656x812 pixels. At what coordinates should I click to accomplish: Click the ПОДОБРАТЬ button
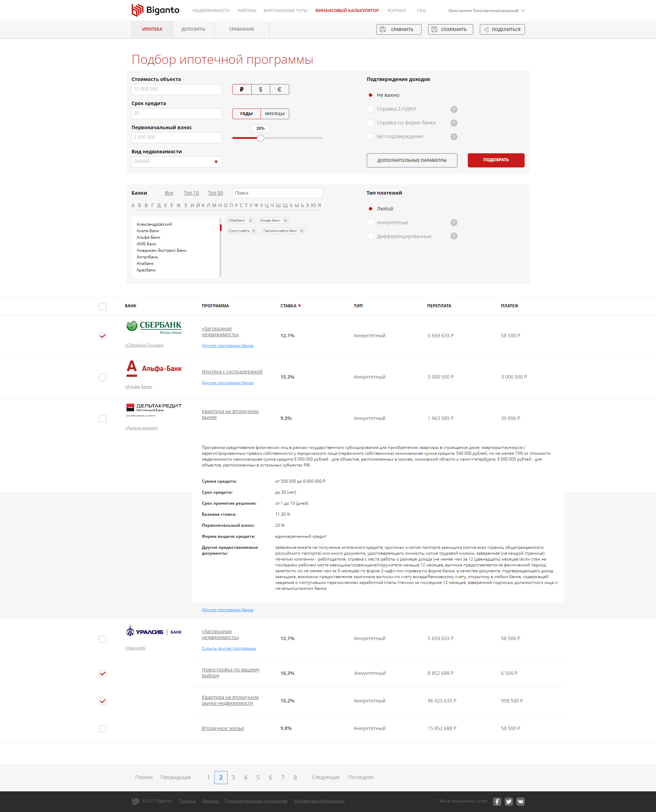pyautogui.click(x=496, y=160)
